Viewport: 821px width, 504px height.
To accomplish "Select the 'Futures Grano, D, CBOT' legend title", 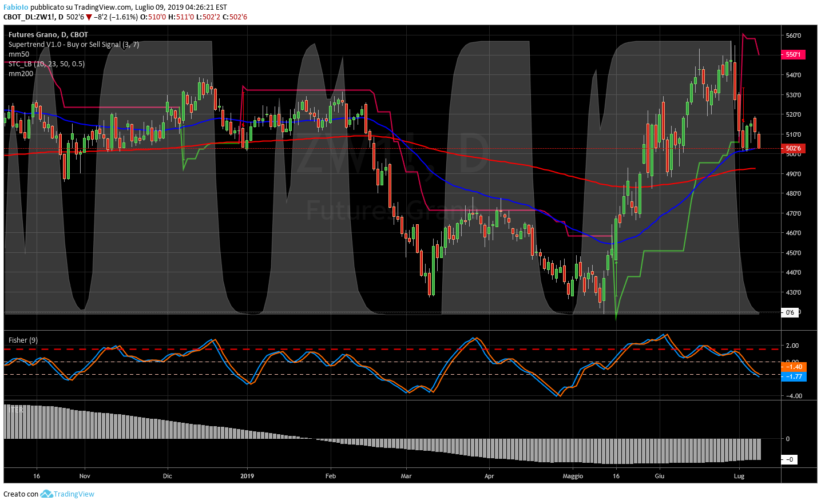I will click(x=48, y=35).
